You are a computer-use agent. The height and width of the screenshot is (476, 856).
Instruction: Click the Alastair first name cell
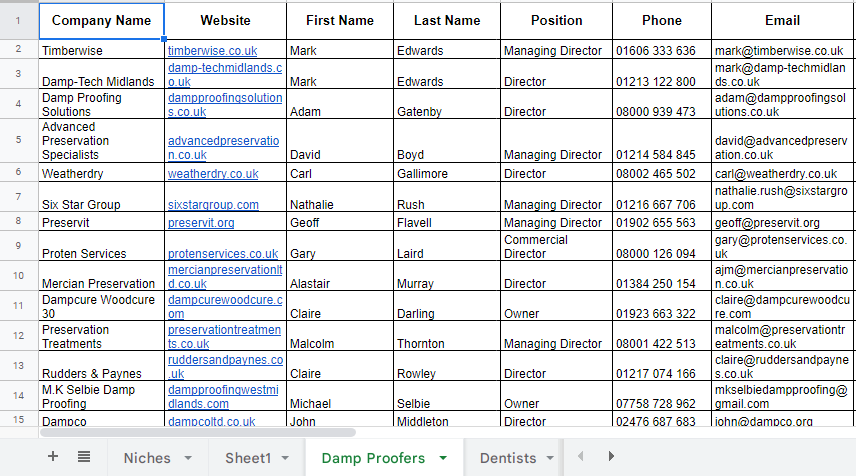[x=340, y=276]
